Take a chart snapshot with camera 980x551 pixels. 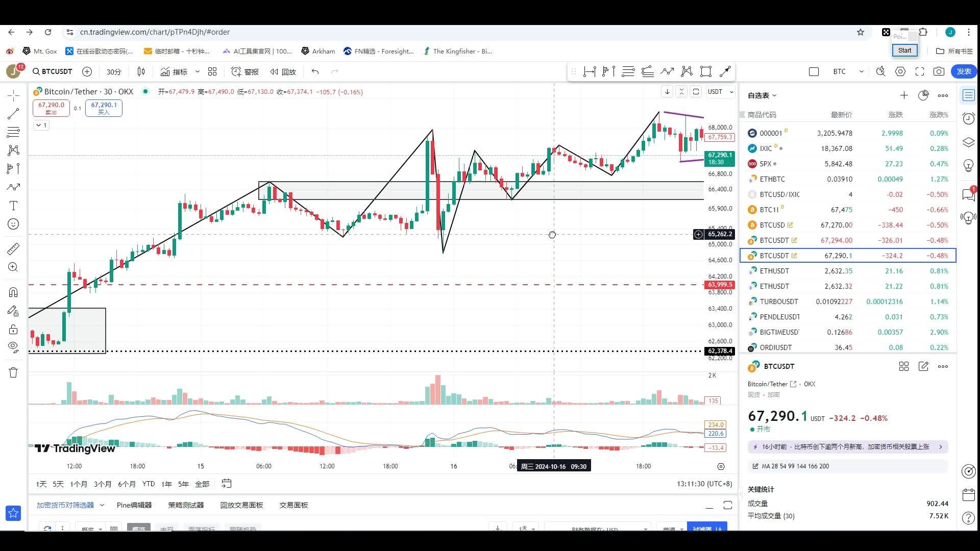coord(939,71)
